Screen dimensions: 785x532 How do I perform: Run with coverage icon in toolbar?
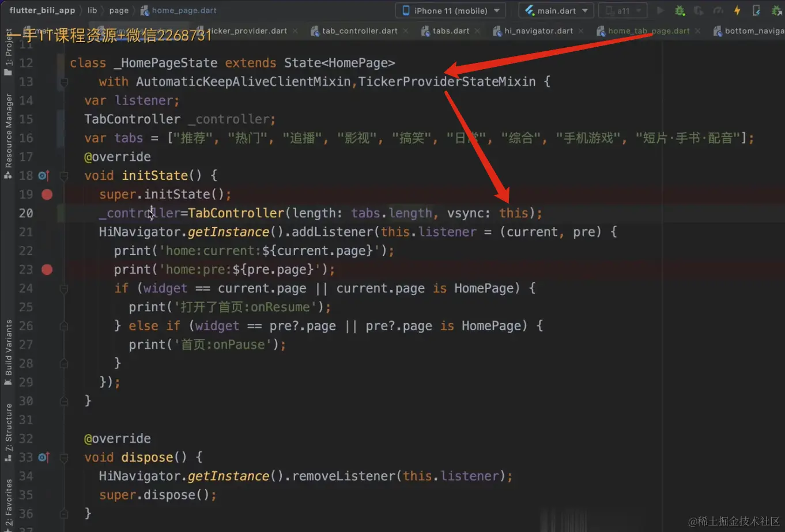699,10
